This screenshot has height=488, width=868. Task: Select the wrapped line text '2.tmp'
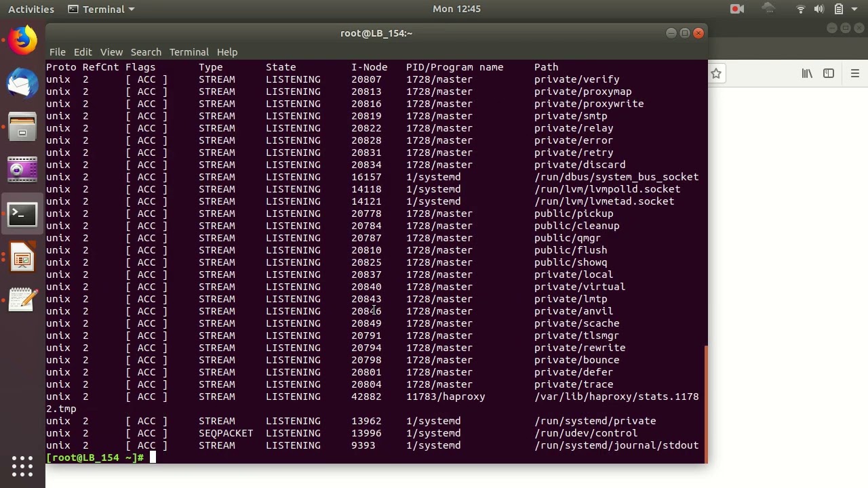tap(61, 409)
